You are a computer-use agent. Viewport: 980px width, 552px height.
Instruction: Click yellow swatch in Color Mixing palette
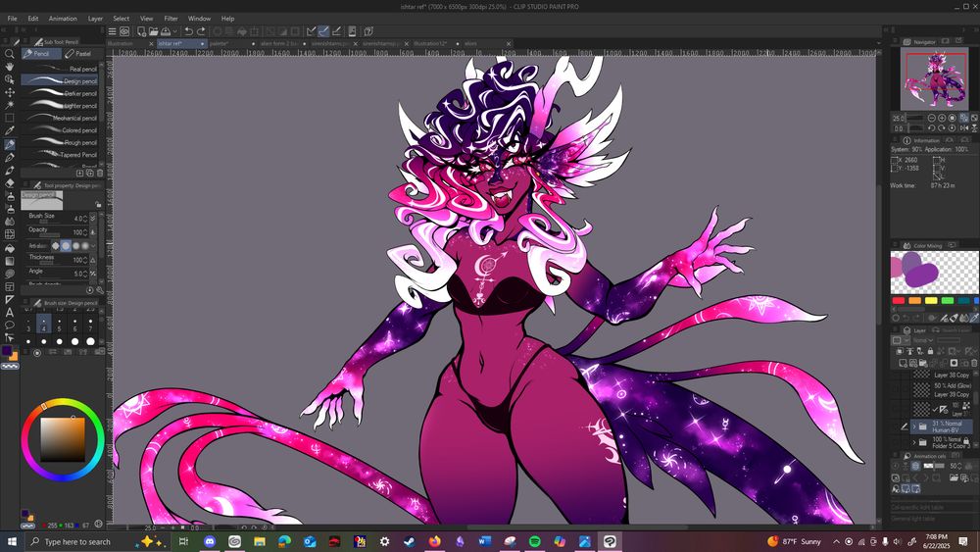931,301
